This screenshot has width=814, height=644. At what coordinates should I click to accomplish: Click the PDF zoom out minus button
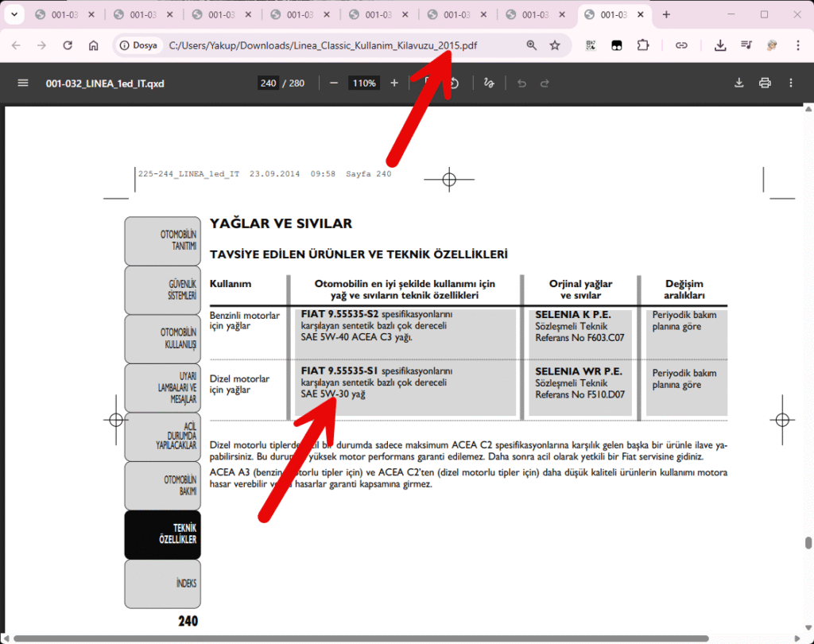tap(334, 83)
